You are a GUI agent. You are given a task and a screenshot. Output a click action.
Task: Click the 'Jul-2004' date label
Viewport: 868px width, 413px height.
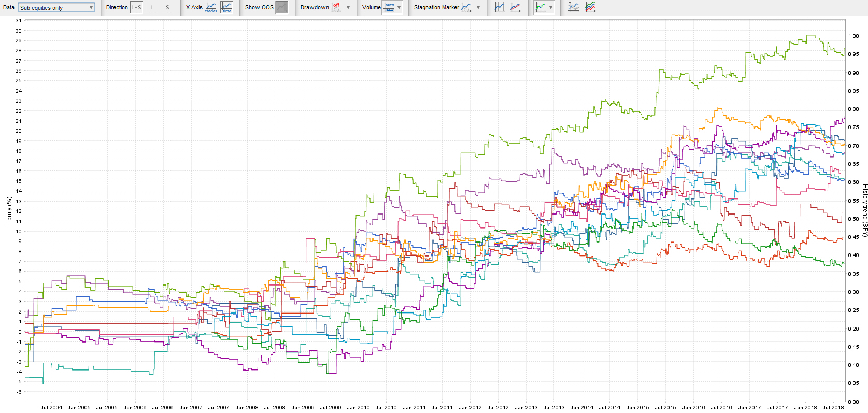tap(51, 407)
